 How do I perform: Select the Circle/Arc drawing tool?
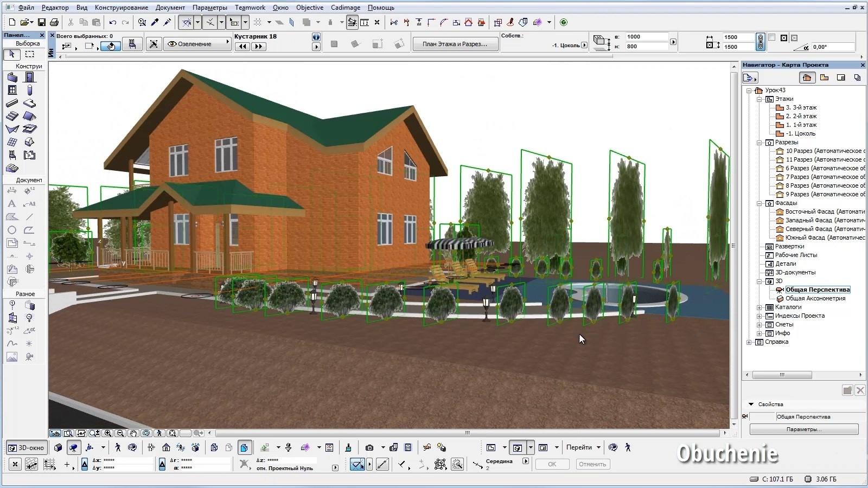click(12, 230)
